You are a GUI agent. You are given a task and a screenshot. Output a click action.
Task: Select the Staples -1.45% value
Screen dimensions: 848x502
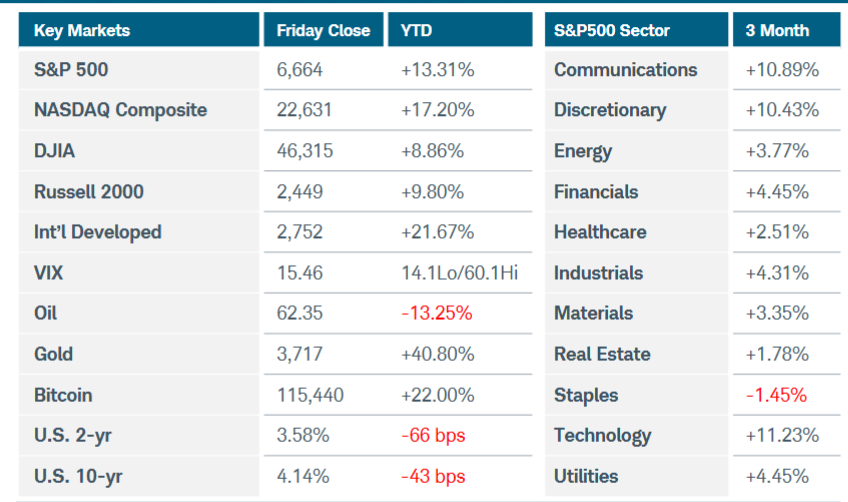[776, 395]
